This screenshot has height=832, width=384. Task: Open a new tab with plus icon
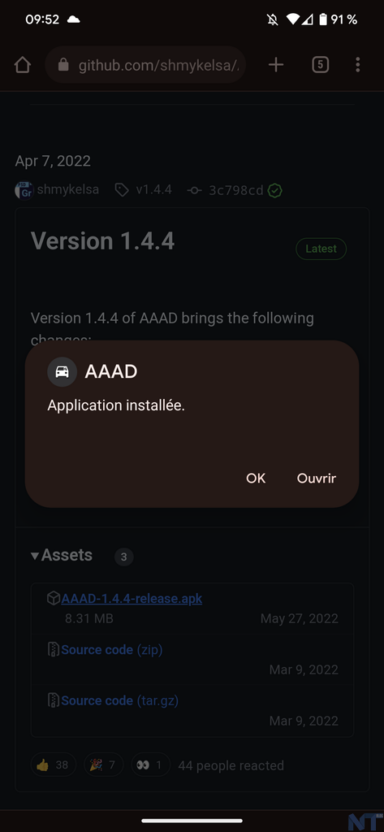[x=276, y=65]
